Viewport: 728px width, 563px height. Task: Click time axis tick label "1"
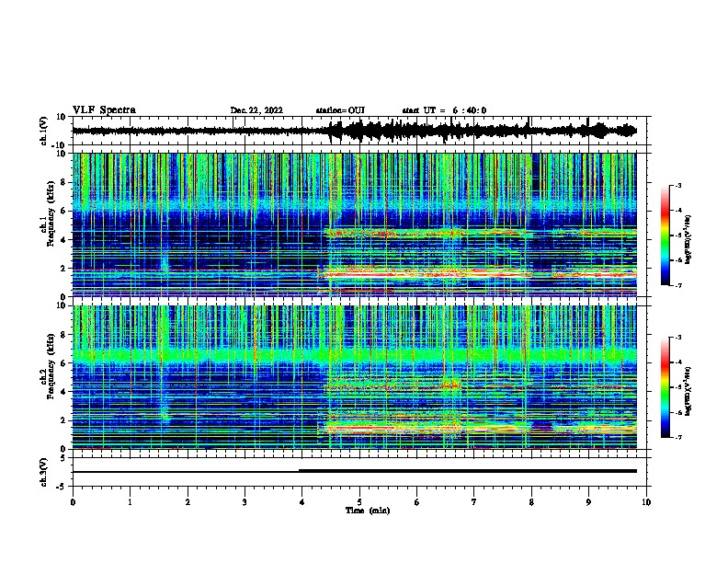point(130,502)
